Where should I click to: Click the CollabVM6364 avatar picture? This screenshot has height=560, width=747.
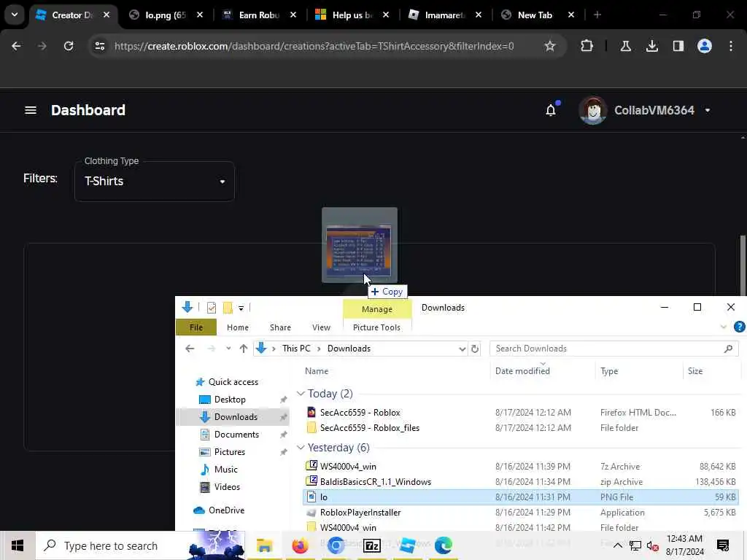click(x=592, y=110)
